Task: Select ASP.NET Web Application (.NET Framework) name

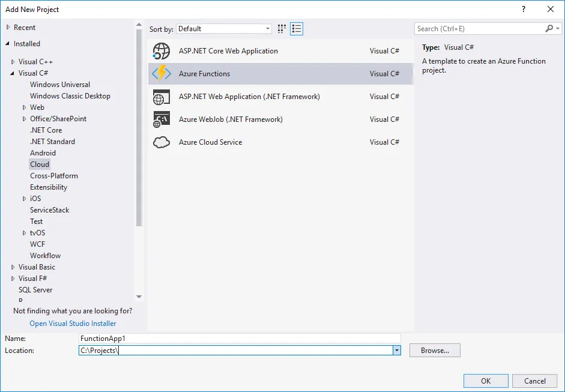Action: click(x=249, y=97)
